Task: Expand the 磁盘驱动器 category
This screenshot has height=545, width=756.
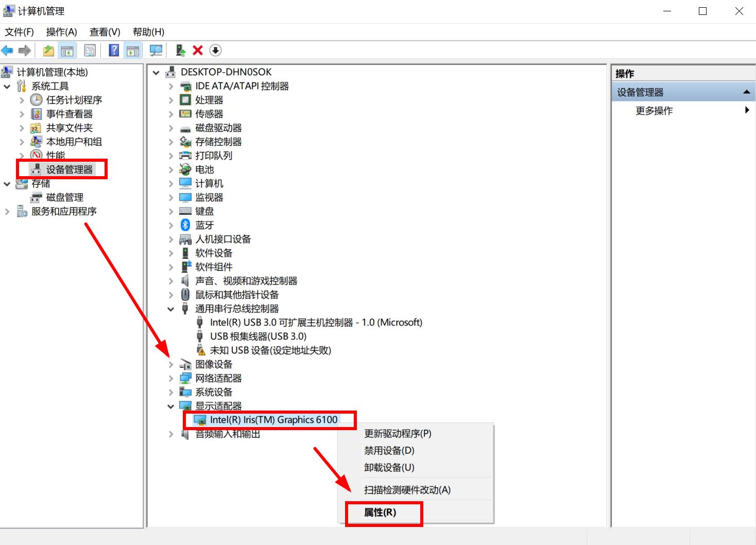Action: [x=171, y=128]
